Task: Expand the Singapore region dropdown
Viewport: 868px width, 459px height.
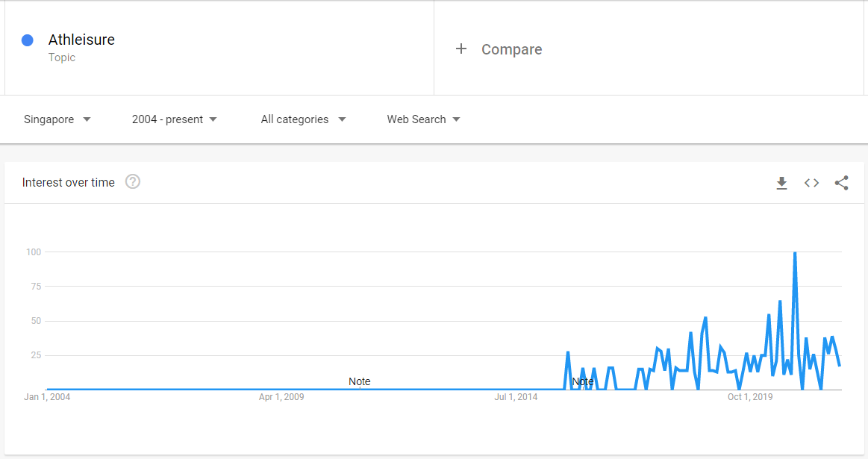Action: coord(57,119)
